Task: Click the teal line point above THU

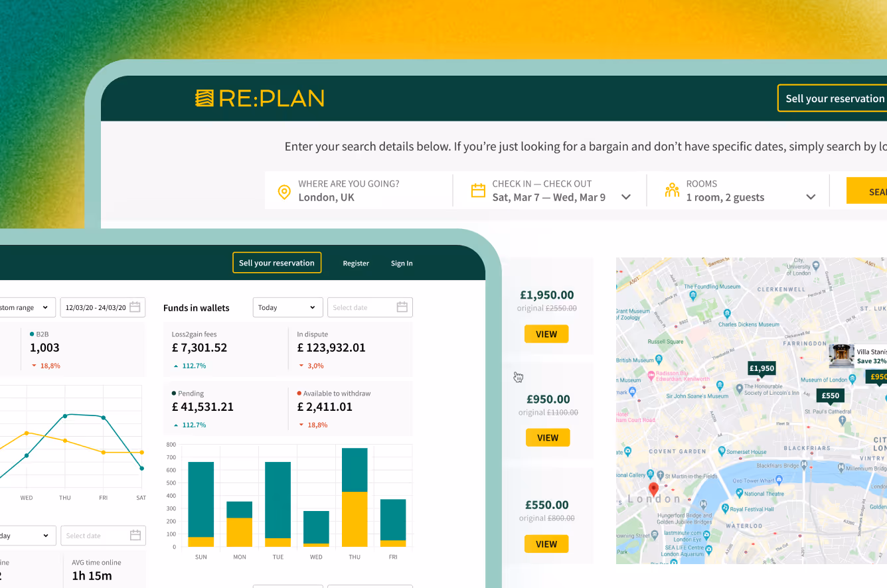Action: pos(65,416)
